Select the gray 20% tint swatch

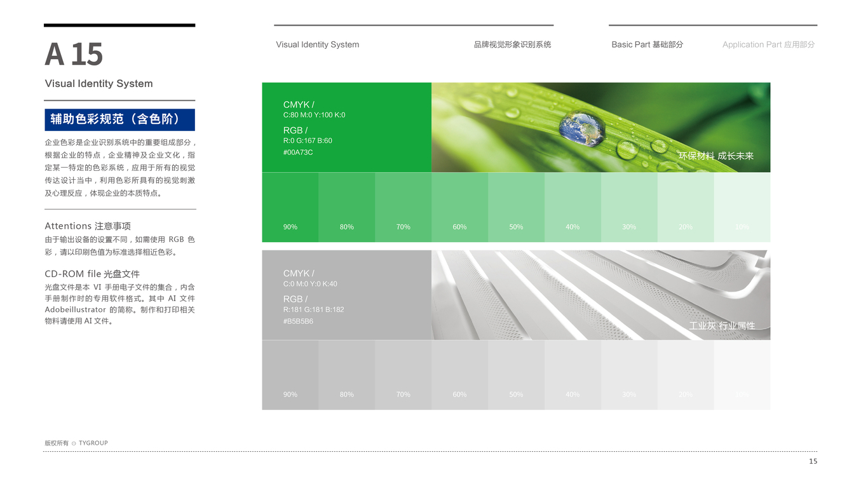(686, 375)
